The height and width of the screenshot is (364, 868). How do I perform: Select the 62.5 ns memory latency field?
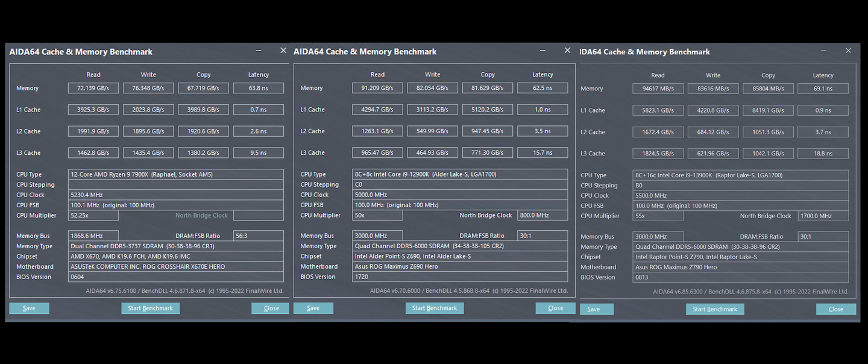[x=542, y=88]
